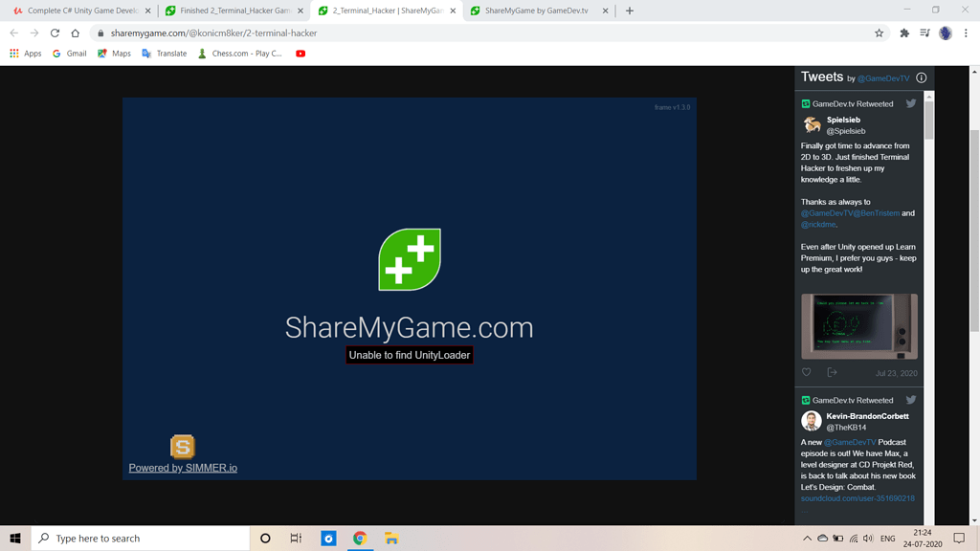
Task: Open the Chrome extensions puzzle icon
Action: click(x=903, y=32)
